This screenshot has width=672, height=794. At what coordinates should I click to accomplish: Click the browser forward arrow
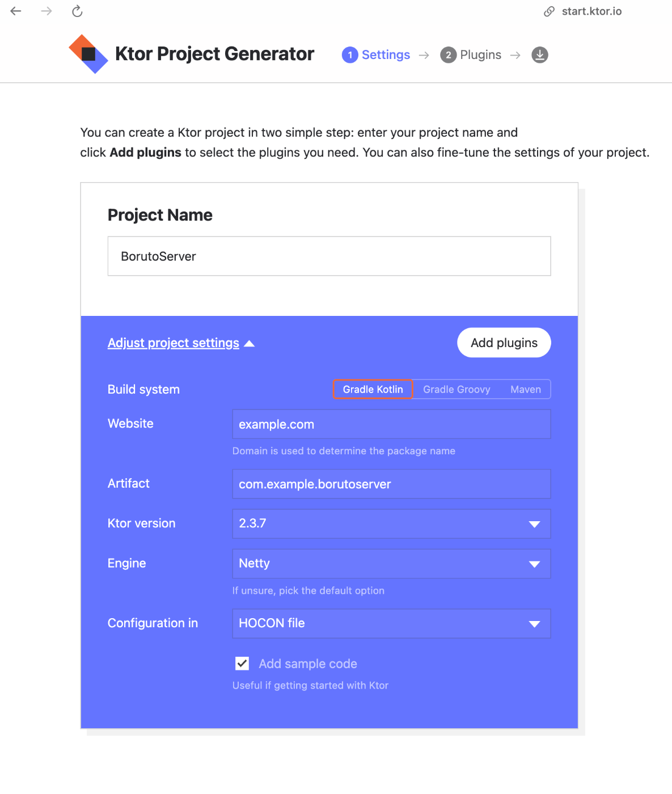(45, 11)
